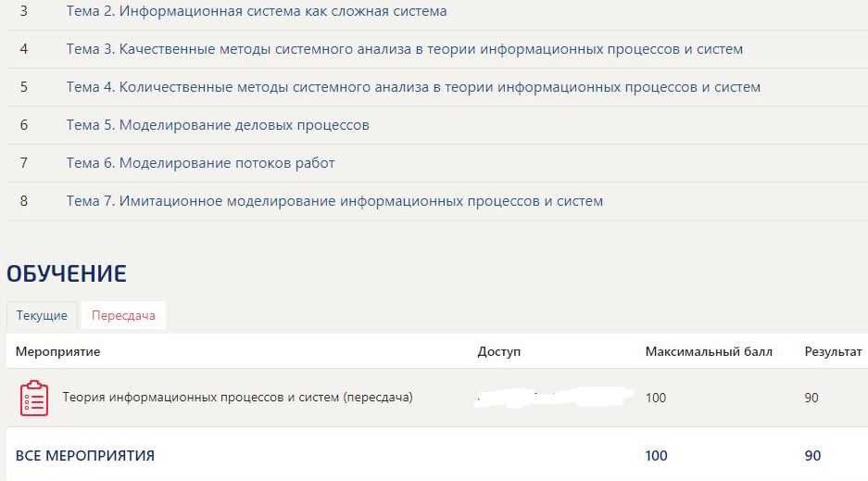
Task: Open Тема 3 Качественные методы link
Action: click(x=404, y=49)
